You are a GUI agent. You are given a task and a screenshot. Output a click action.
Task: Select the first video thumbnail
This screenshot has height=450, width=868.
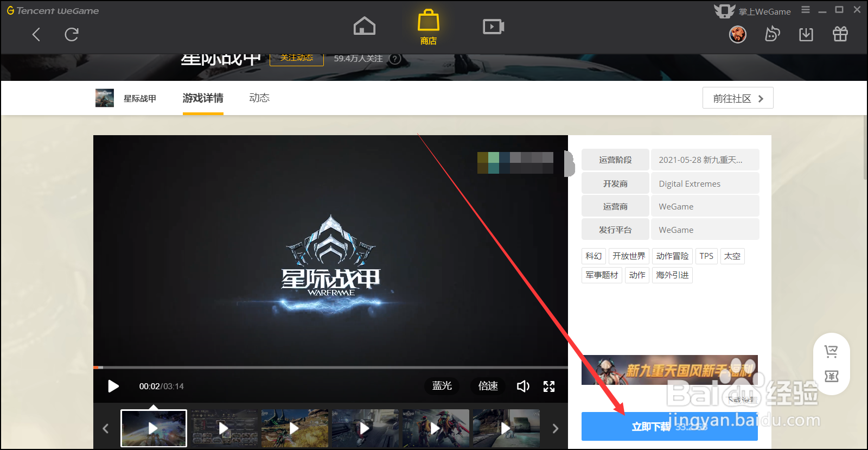[x=154, y=428]
